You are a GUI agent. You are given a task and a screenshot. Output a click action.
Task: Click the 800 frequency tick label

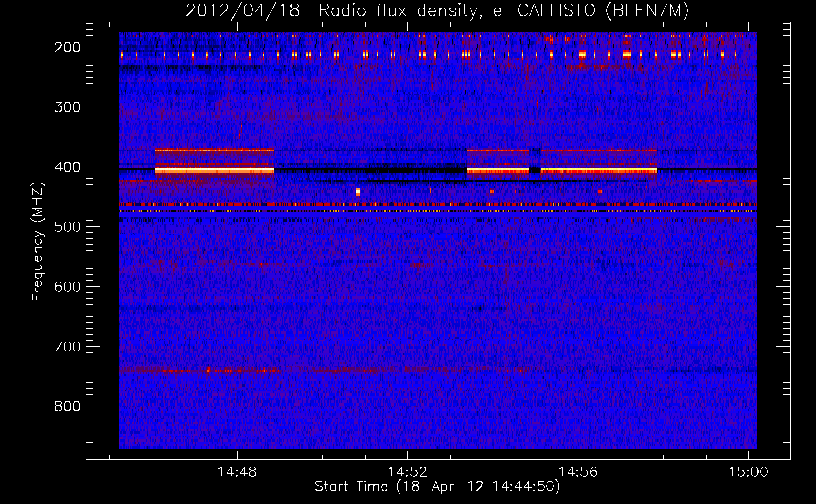tap(68, 406)
